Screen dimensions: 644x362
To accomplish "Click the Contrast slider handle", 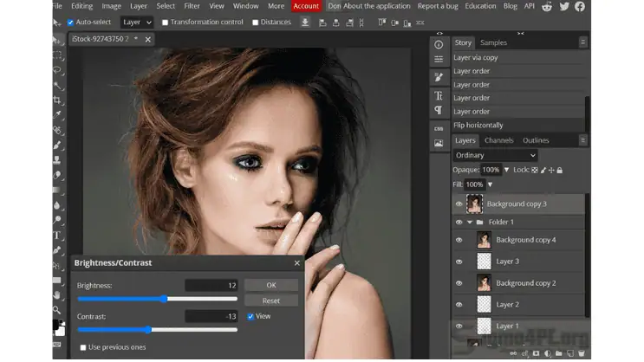I will pos(148,330).
